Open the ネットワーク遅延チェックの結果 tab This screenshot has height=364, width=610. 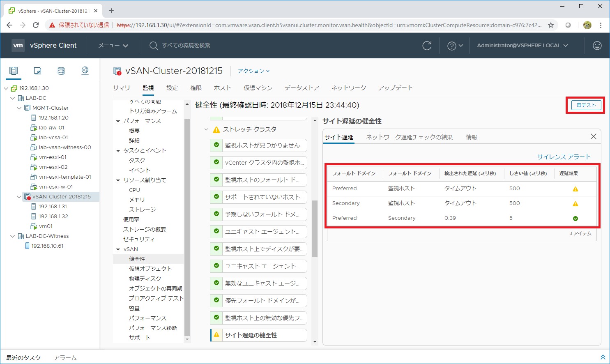410,137
